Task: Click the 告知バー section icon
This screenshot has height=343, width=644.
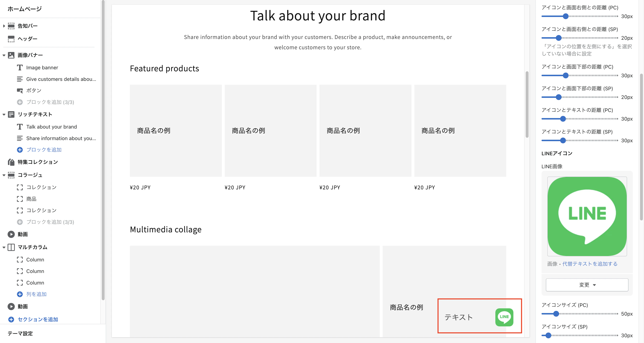Action: 11,26
